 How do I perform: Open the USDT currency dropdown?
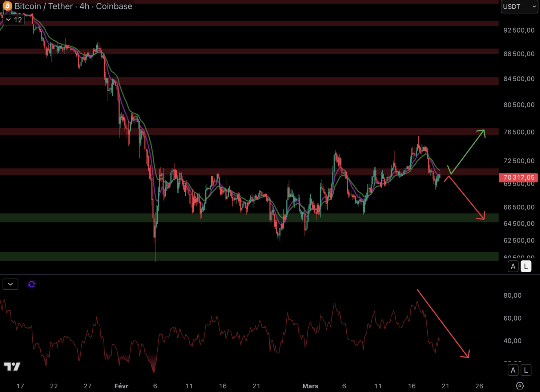519,7
